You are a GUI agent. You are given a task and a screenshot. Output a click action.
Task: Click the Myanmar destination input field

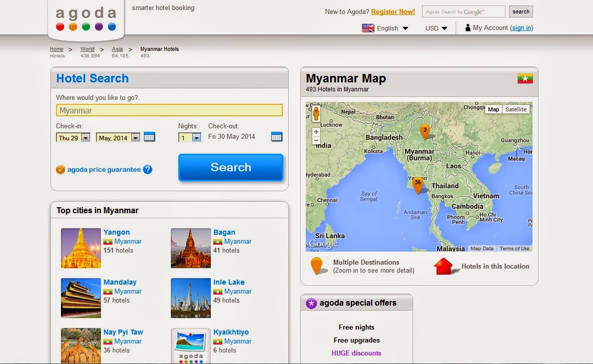point(169,110)
